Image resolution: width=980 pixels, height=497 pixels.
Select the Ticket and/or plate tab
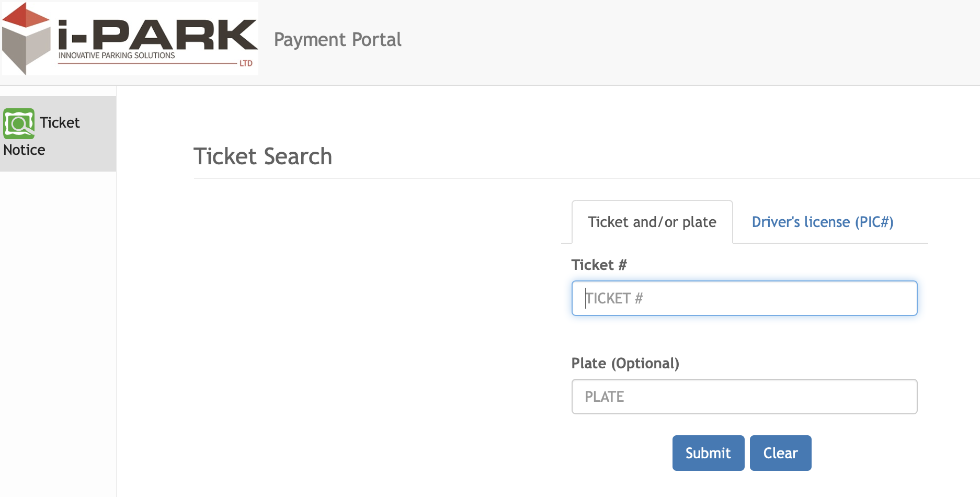pyautogui.click(x=652, y=222)
